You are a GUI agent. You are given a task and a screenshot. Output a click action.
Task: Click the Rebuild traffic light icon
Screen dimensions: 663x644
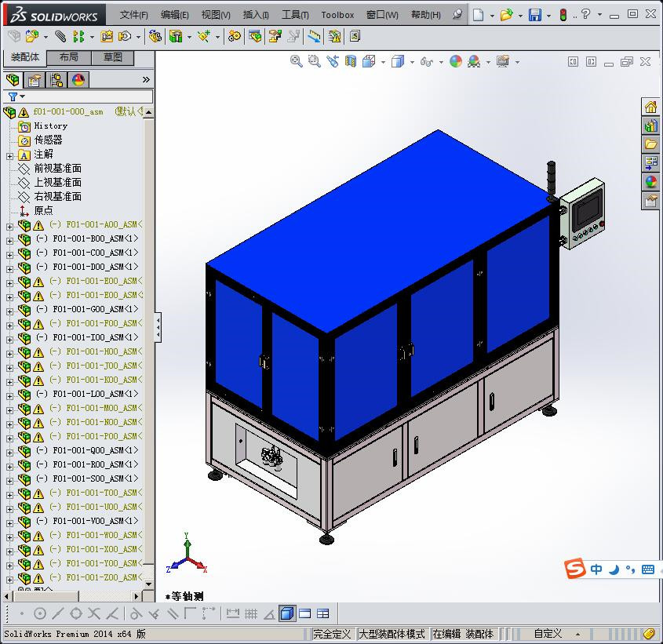point(563,15)
